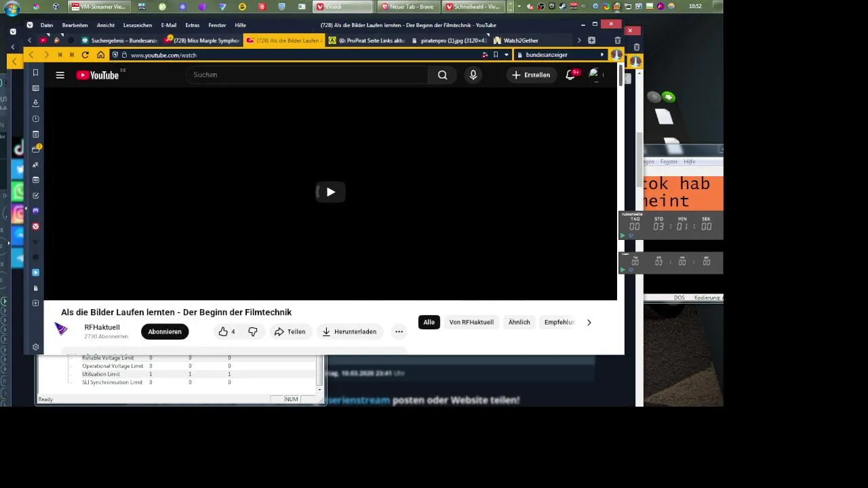Open the Vivaldi web panel red icon

tap(36, 226)
